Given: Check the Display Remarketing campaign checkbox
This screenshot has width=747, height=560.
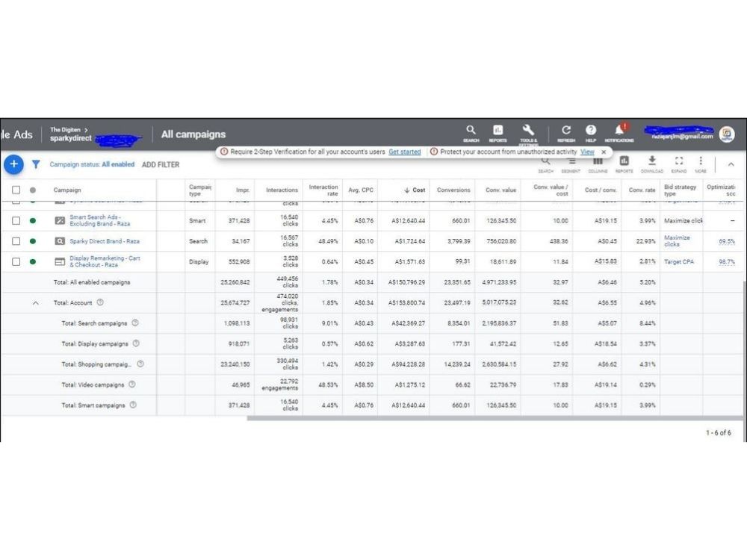Looking at the screenshot, I should [x=16, y=261].
